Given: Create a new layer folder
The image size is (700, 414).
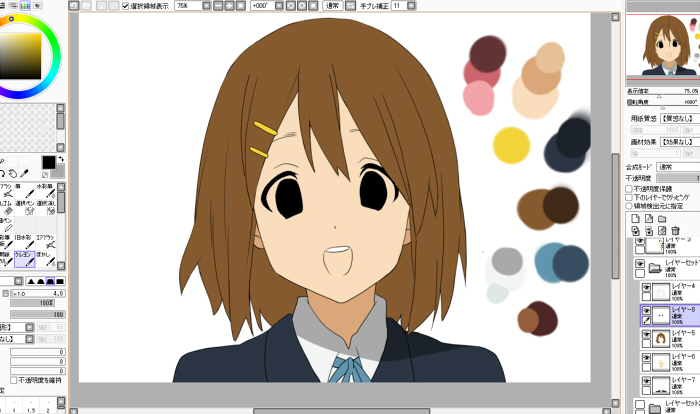Looking at the screenshot, I should (x=662, y=218).
